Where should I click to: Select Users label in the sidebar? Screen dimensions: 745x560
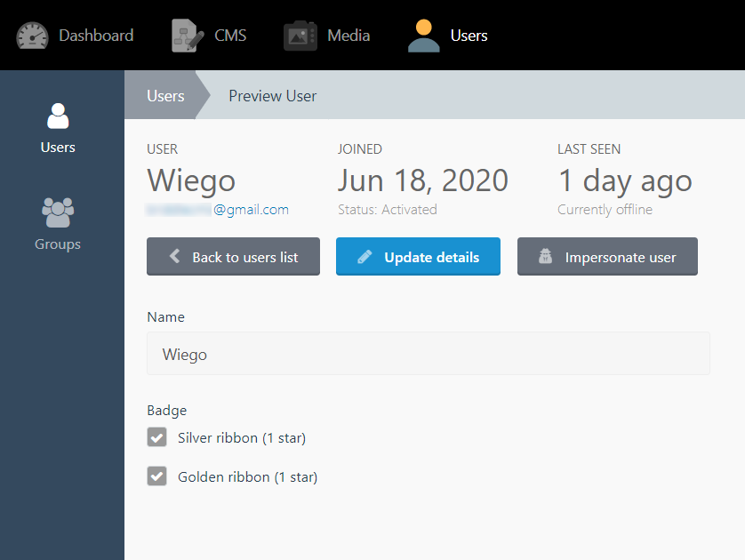(x=58, y=148)
